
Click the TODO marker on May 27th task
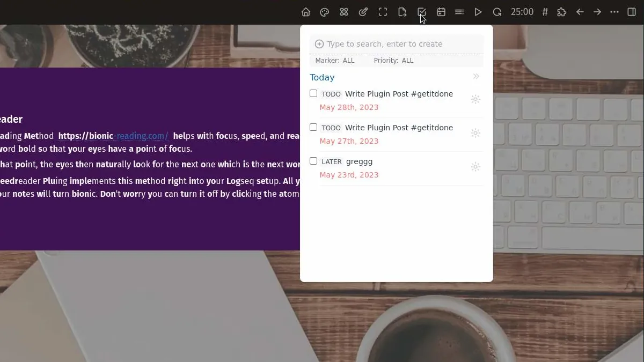click(331, 128)
